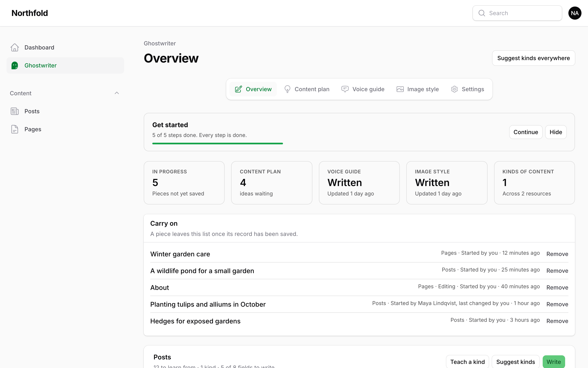
Task: Remove A wildlife pond for a small garden
Action: pos(557,271)
